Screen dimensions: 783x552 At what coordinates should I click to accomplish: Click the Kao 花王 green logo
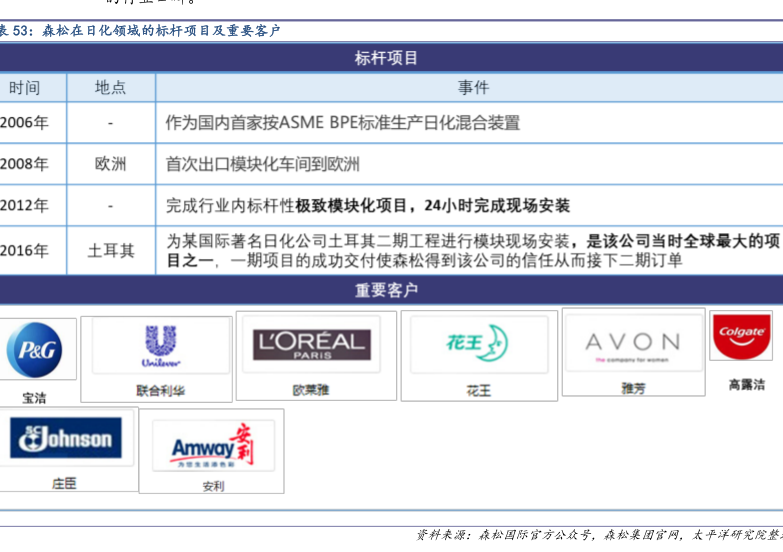(478, 345)
